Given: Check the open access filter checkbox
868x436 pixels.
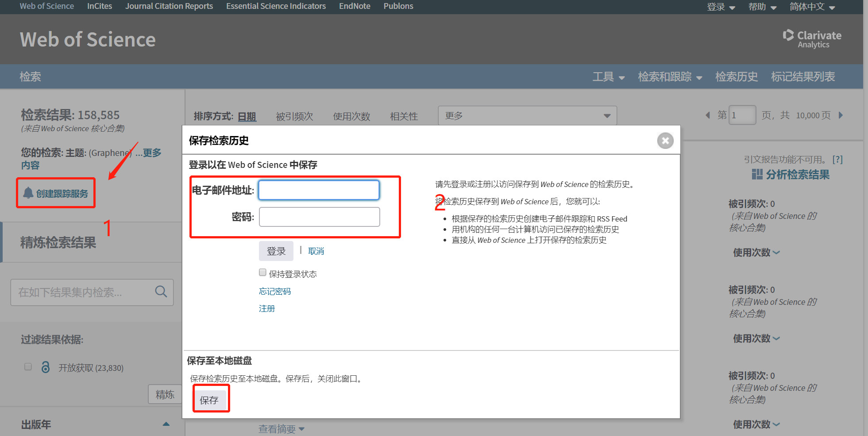Looking at the screenshot, I should point(28,367).
